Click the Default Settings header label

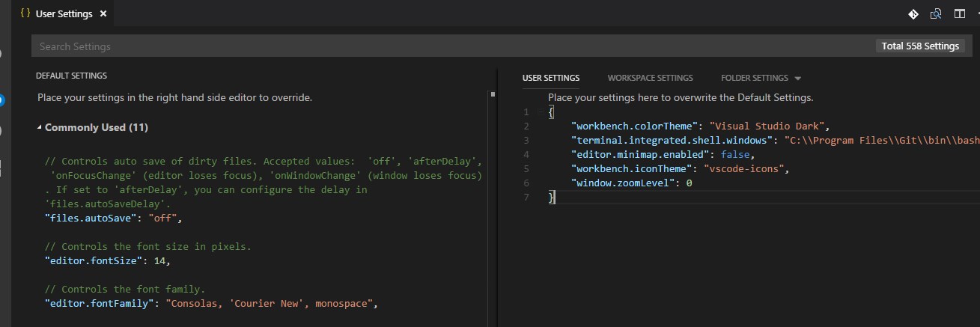click(71, 76)
